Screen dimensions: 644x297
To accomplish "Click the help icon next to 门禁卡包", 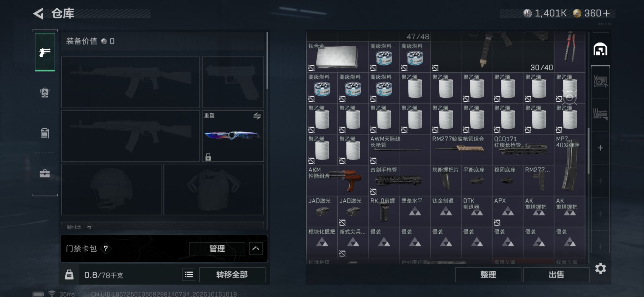I will click(x=106, y=249).
